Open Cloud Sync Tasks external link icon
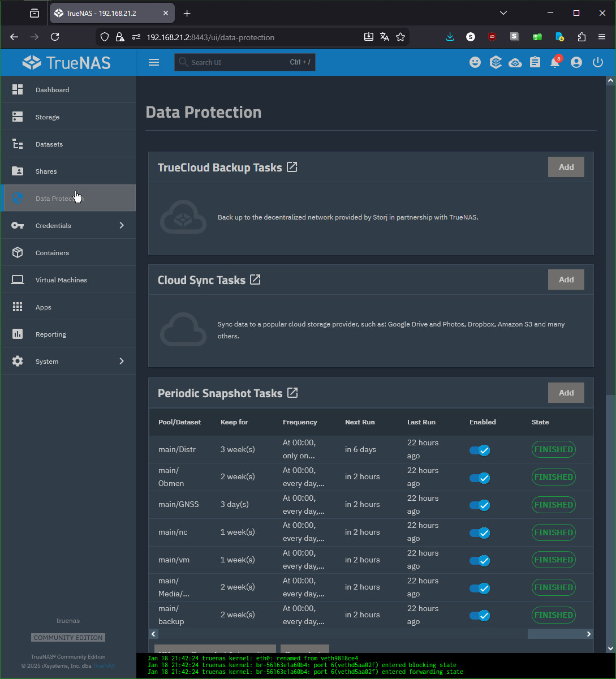The height and width of the screenshot is (679, 616). click(x=256, y=280)
